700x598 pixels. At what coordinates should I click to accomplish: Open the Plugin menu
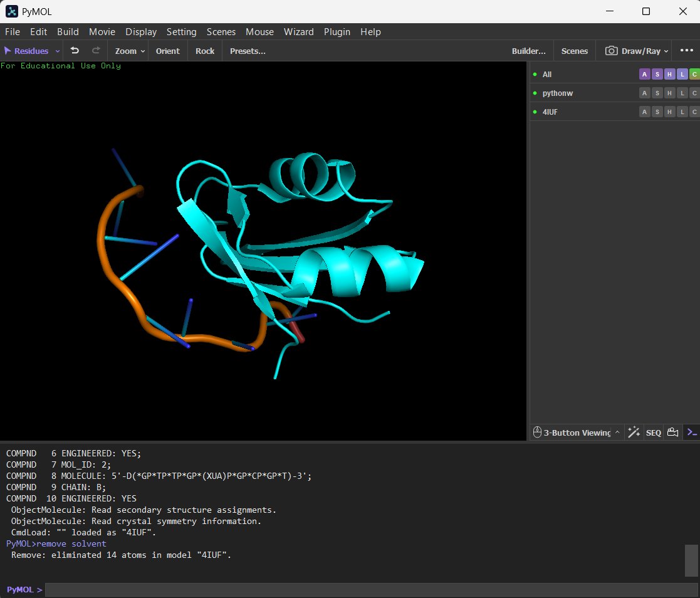(x=337, y=31)
